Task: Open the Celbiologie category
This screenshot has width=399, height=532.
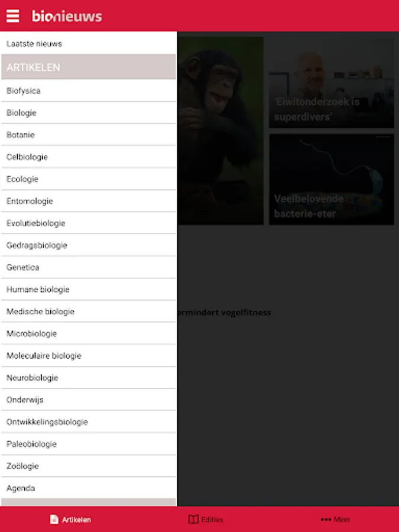Action: pyautogui.click(x=89, y=157)
